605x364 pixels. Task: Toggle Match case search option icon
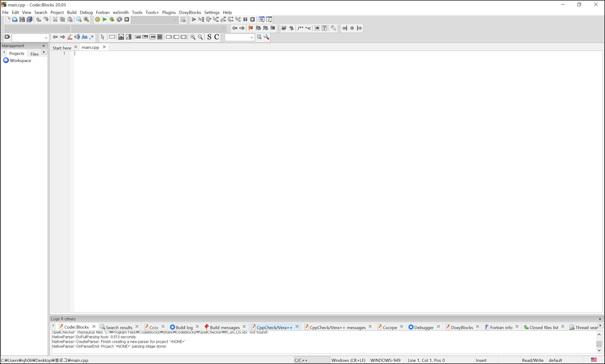tap(84, 37)
